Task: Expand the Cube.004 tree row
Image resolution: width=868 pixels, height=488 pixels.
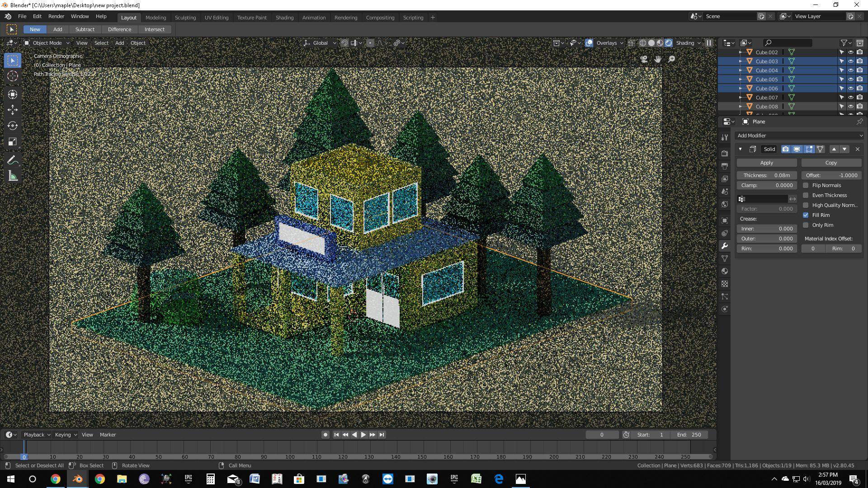Action: click(740, 70)
